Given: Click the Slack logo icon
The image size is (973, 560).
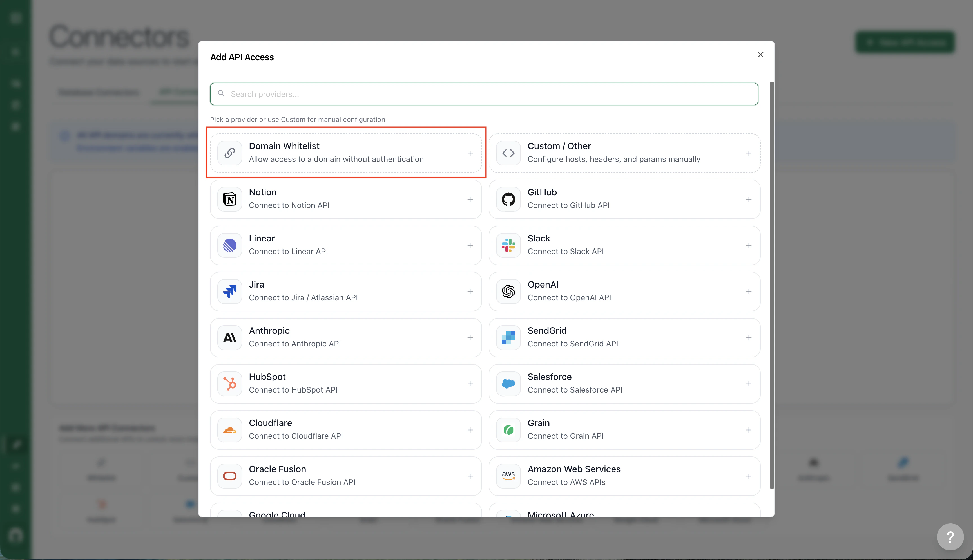Looking at the screenshot, I should point(508,245).
